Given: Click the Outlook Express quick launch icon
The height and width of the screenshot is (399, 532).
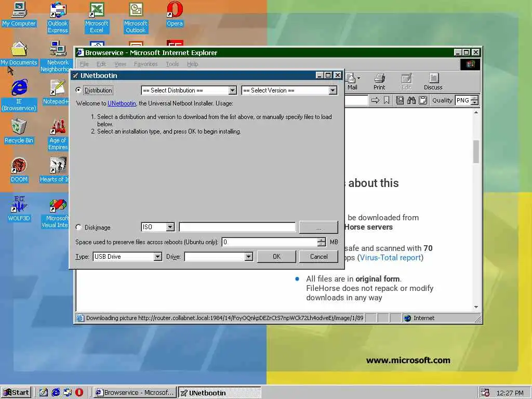Looking at the screenshot, I should point(68,393).
